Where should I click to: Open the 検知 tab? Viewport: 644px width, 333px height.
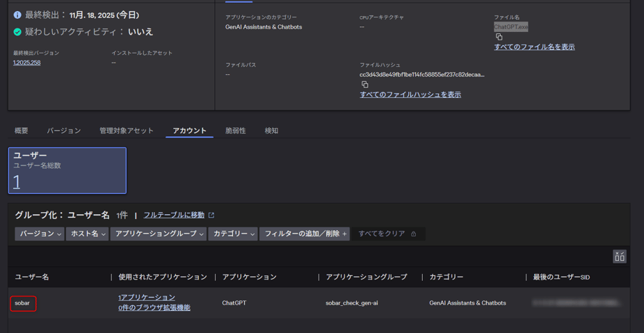271,131
